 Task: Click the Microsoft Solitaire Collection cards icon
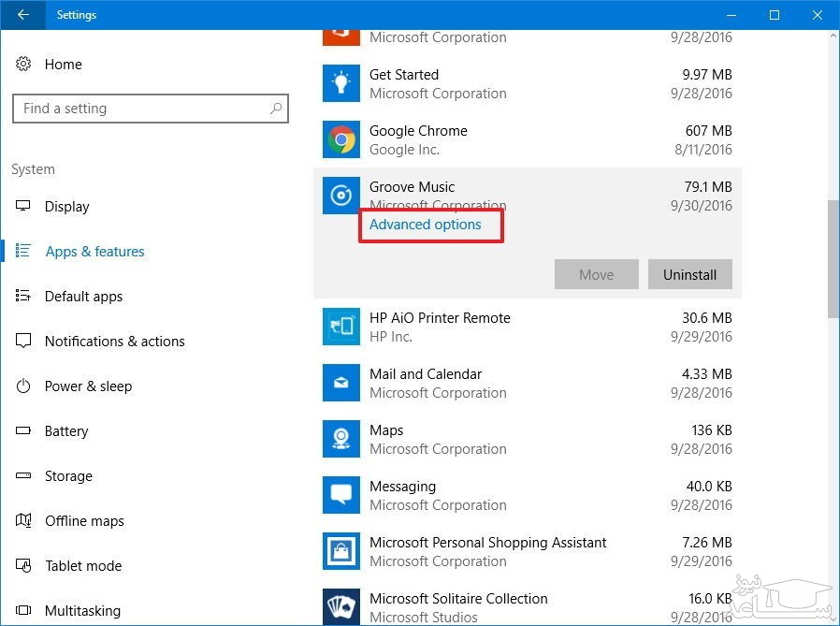[x=340, y=605]
